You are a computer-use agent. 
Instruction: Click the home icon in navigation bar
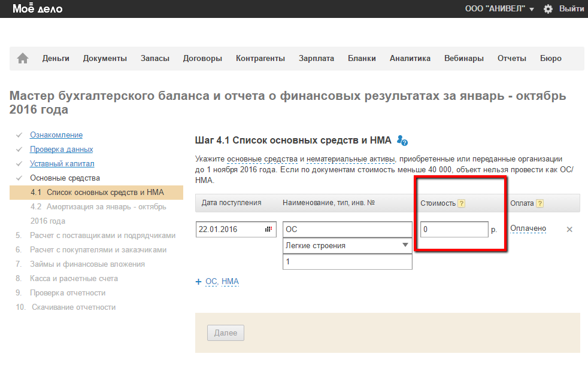[x=23, y=58]
